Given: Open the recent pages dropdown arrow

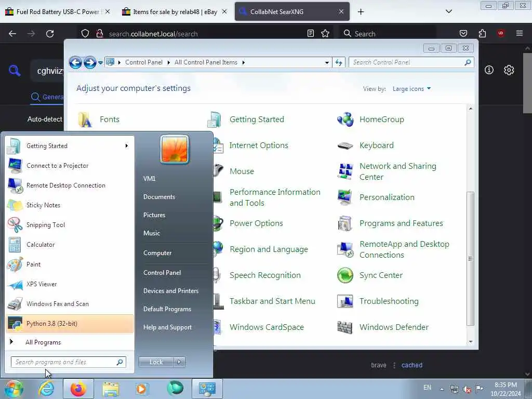Looking at the screenshot, I should click(x=100, y=63).
